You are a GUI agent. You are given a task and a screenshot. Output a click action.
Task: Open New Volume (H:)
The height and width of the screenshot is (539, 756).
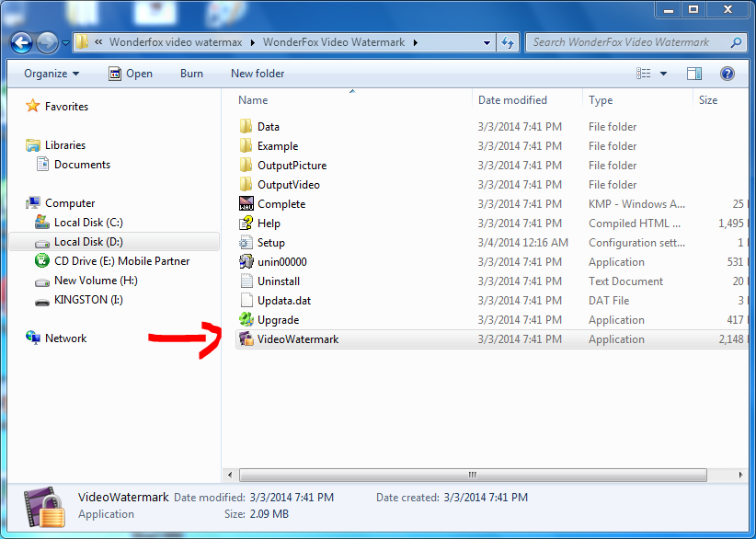pyautogui.click(x=96, y=281)
